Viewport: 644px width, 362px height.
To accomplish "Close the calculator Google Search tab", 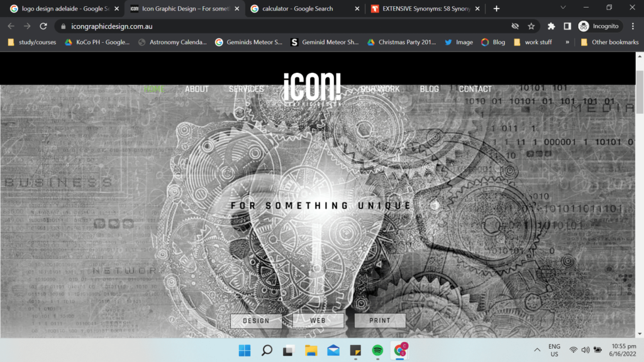I will (357, 9).
